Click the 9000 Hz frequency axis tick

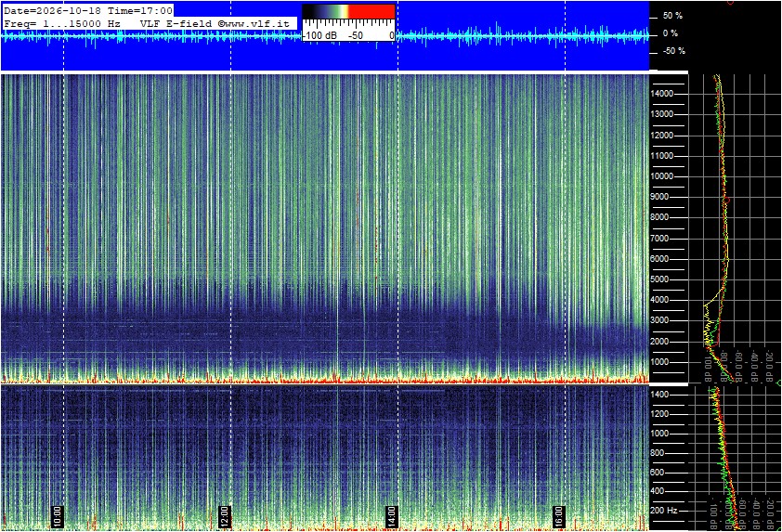[x=659, y=197]
